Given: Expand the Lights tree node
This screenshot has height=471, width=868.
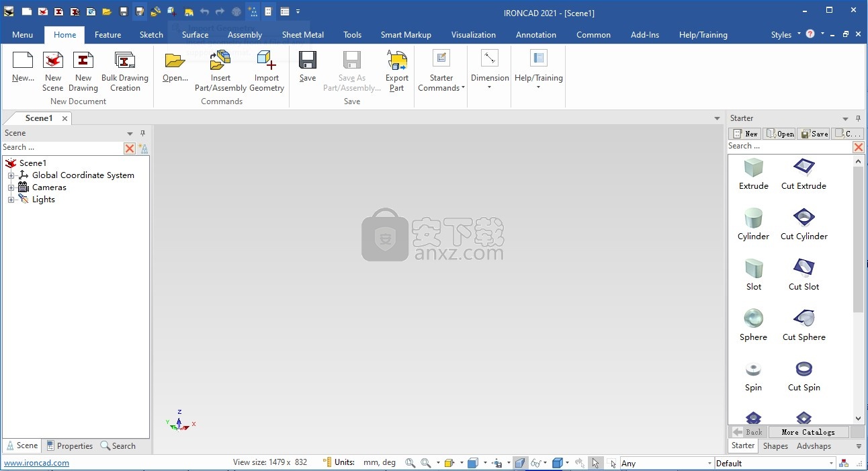Looking at the screenshot, I should click(11, 200).
